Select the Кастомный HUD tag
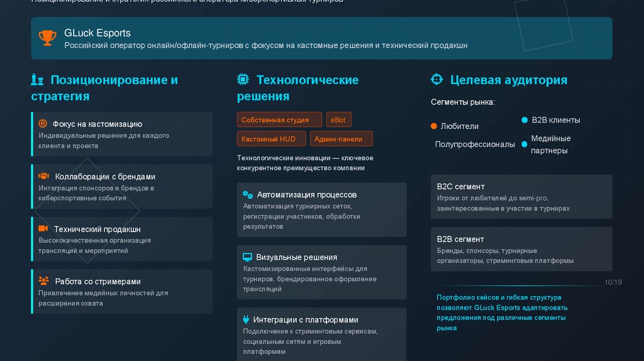644x361 pixels. coord(272,139)
